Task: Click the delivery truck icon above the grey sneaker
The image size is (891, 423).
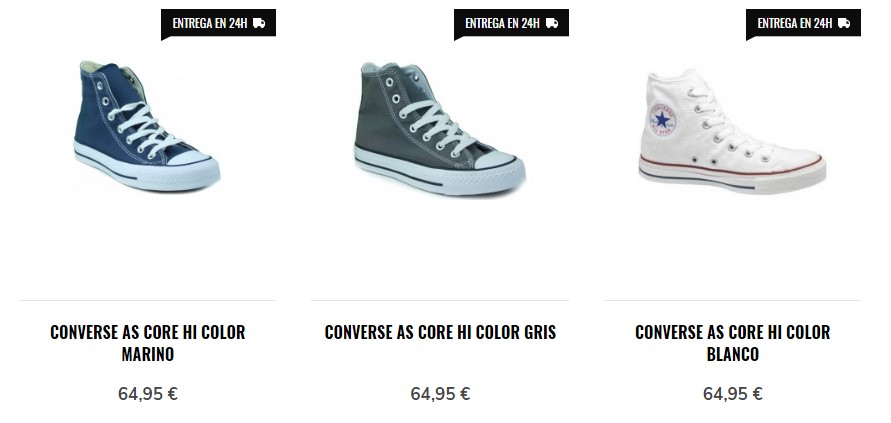Action: 552,23
